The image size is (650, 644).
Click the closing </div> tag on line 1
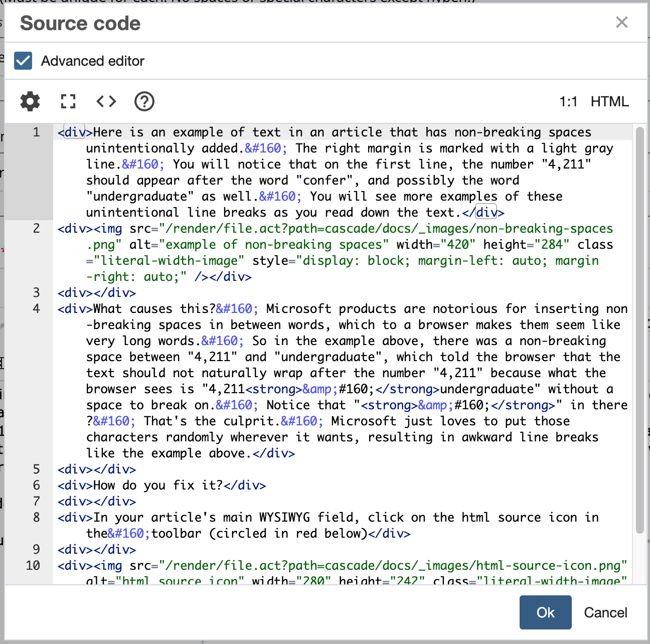(483, 212)
